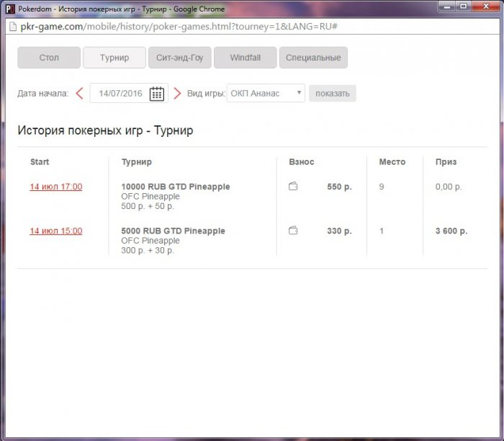Viewport: 504px width, 441px height.
Task: Click the 330 р. buy-in value
Action: pos(339,231)
